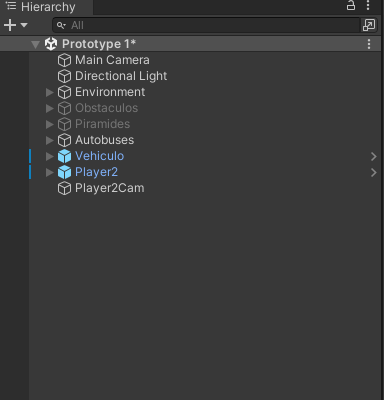Click the plus icon to create object
This screenshot has height=400, width=384.
pyautogui.click(x=10, y=25)
